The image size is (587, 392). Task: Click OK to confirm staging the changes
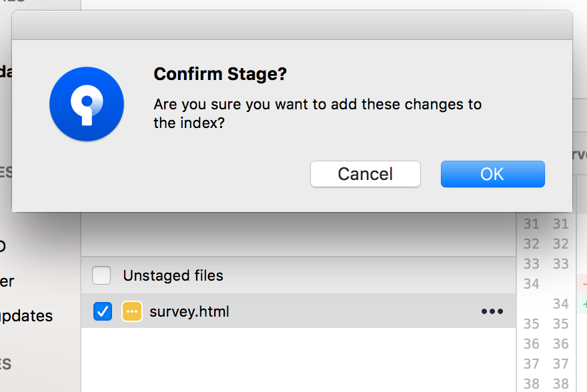coord(492,174)
